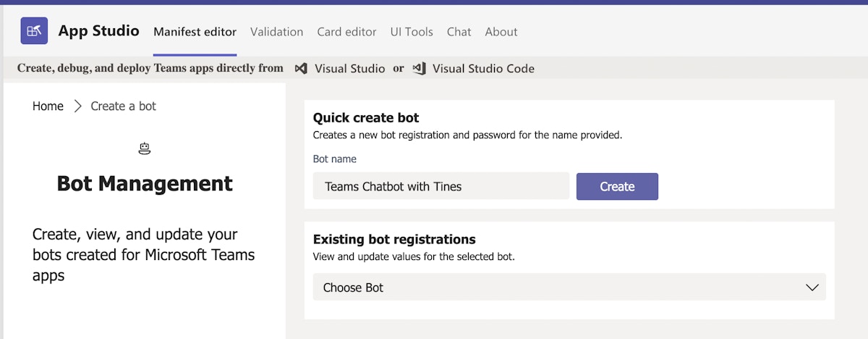Click the 'Create, view, and update your bots' text
The image size is (868, 339).
[144, 255]
